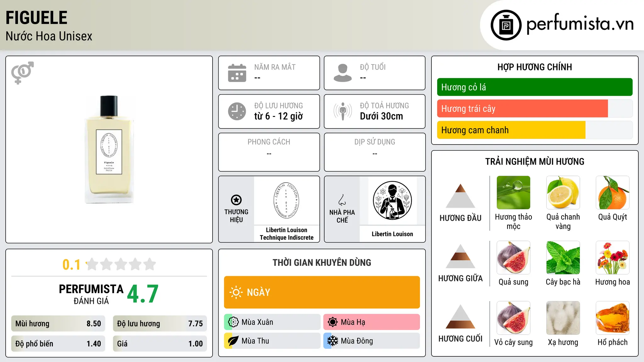The width and height of the screenshot is (644, 362).
Task: Select the Xạ hương musk image
Action: [563, 318]
